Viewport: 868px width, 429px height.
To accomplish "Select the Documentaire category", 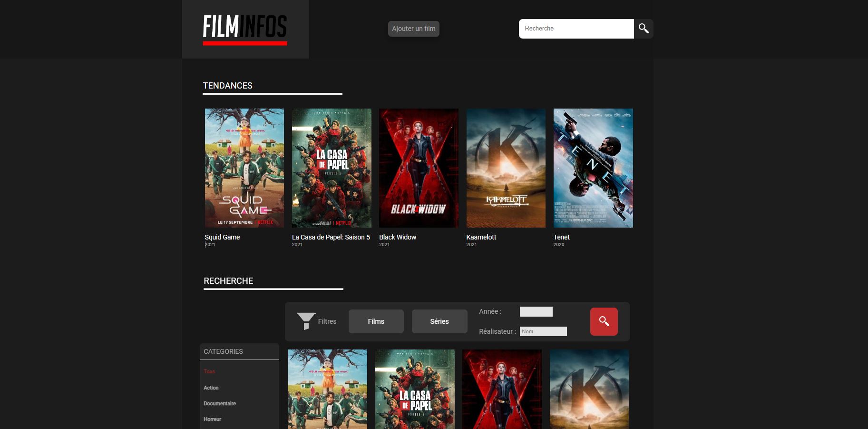I will coord(220,403).
